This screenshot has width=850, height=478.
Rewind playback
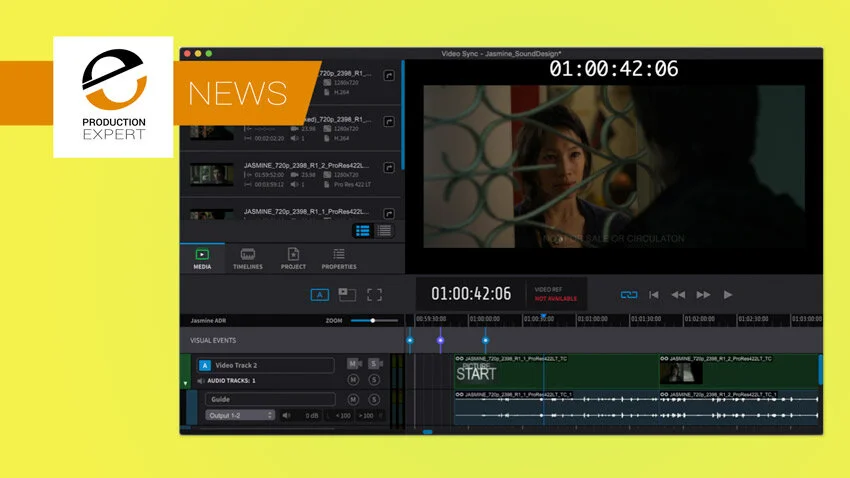pyautogui.click(x=678, y=295)
